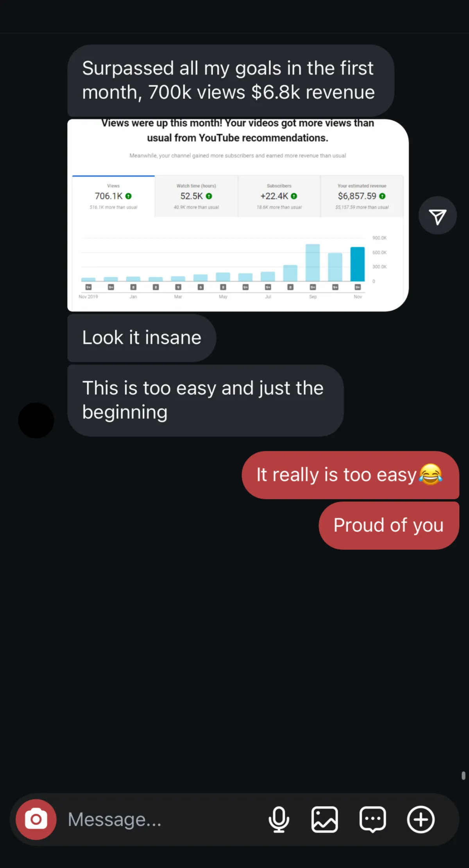This screenshot has height=868, width=469.
Task: Share the analytics image with the send icon
Action: pyautogui.click(x=438, y=215)
